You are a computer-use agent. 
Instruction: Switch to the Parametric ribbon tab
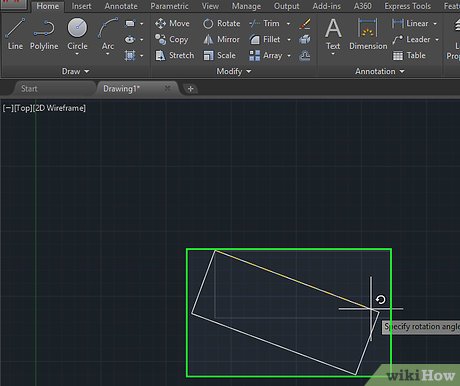click(169, 6)
